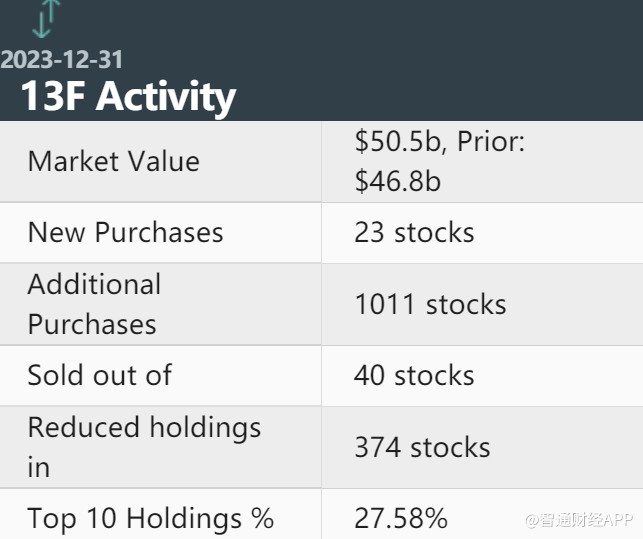This screenshot has height=539, width=643.
Task: Select the Additional Purchases label
Action: pyautogui.click(x=94, y=304)
